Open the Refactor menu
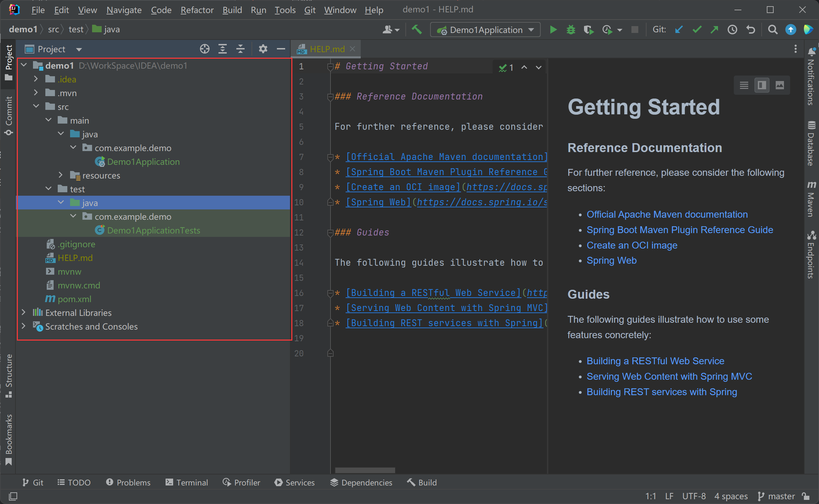The image size is (819, 504). (197, 10)
